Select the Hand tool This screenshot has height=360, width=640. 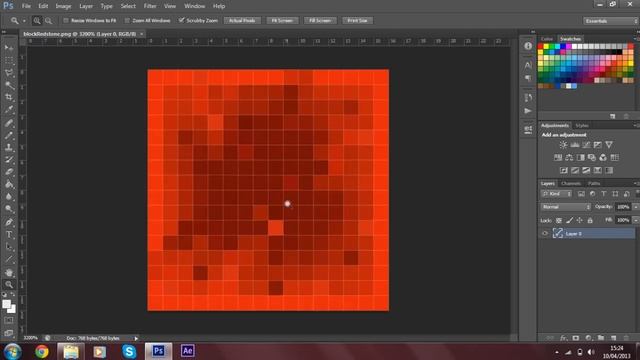(9, 272)
